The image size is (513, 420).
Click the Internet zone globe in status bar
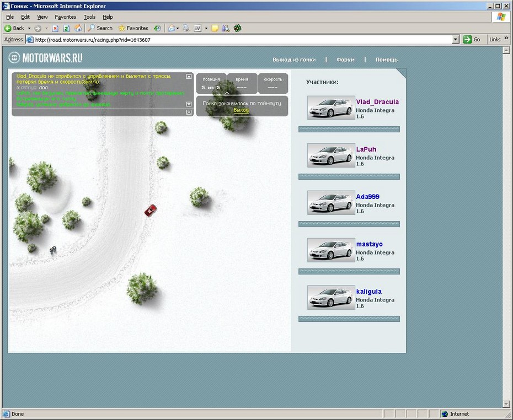tap(445, 414)
